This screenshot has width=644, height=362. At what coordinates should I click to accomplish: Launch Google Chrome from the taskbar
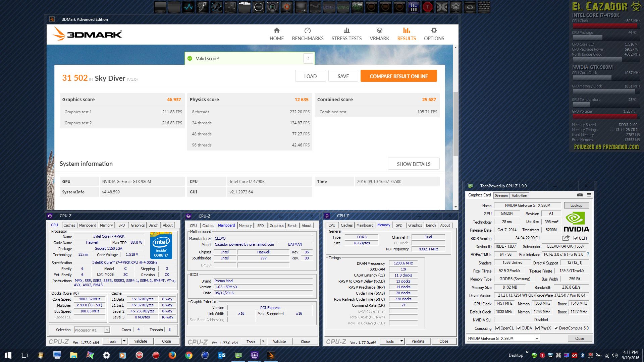click(189, 355)
